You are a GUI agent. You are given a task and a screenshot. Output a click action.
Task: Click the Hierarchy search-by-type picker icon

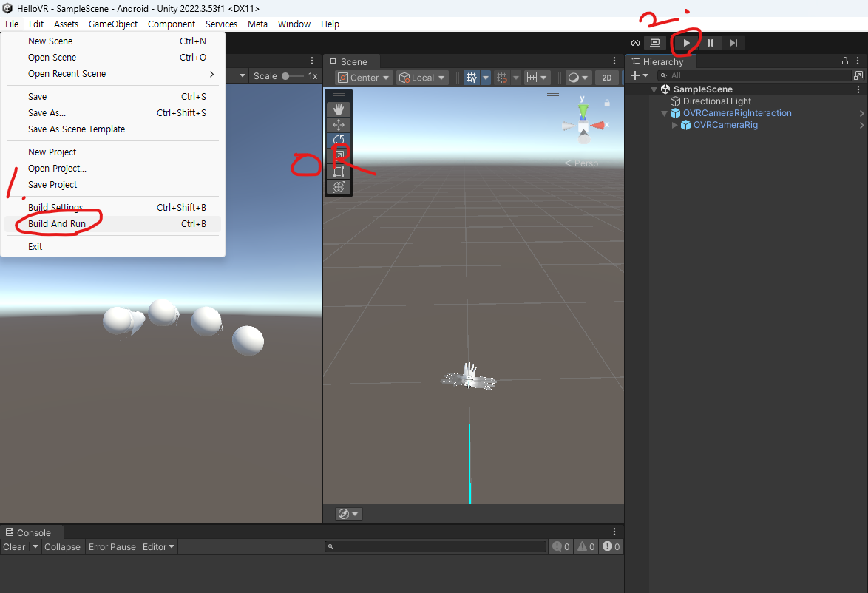click(x=858, y=75)
